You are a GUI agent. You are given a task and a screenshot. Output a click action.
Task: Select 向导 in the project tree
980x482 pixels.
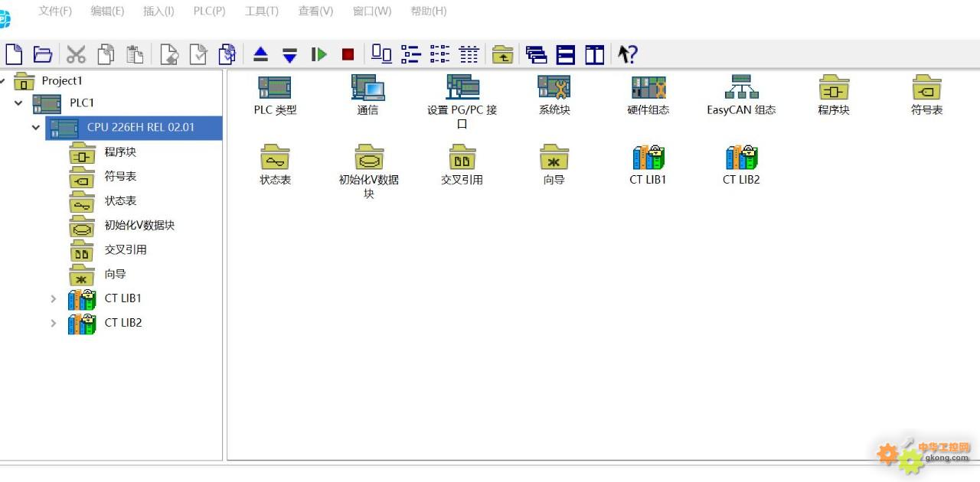tap(115, 274)
